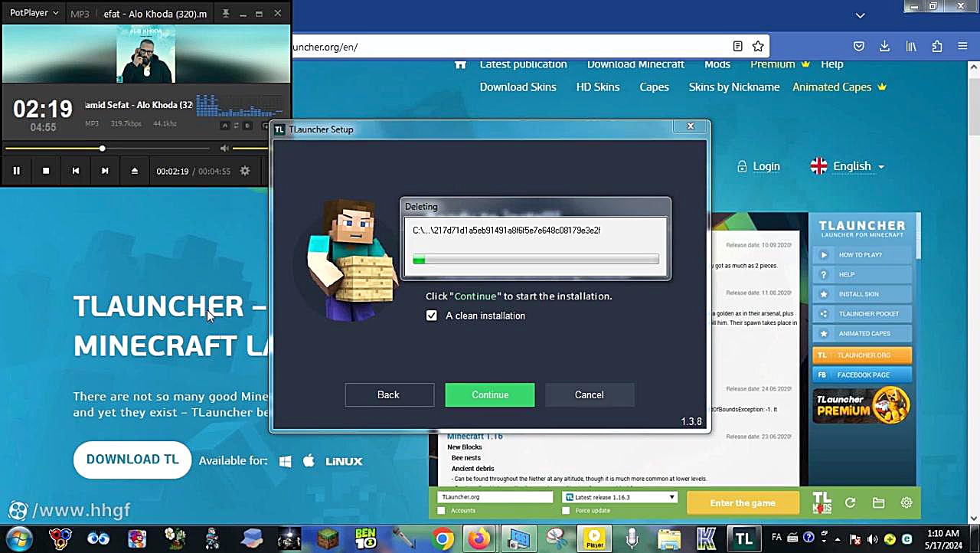Screen dimensions: 980x553
Task: Open launcher settings gear icon
Action: 906,503
